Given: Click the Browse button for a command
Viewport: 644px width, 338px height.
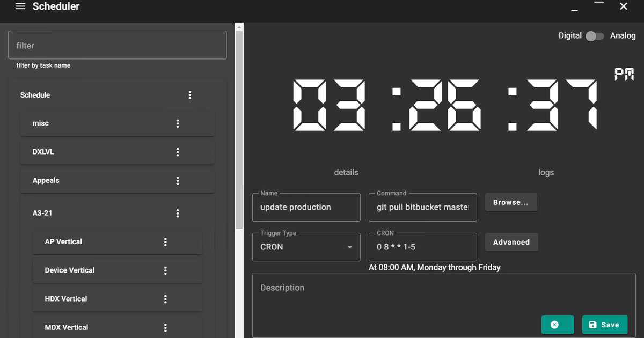Looking at the screenshot, I should 511,202.
